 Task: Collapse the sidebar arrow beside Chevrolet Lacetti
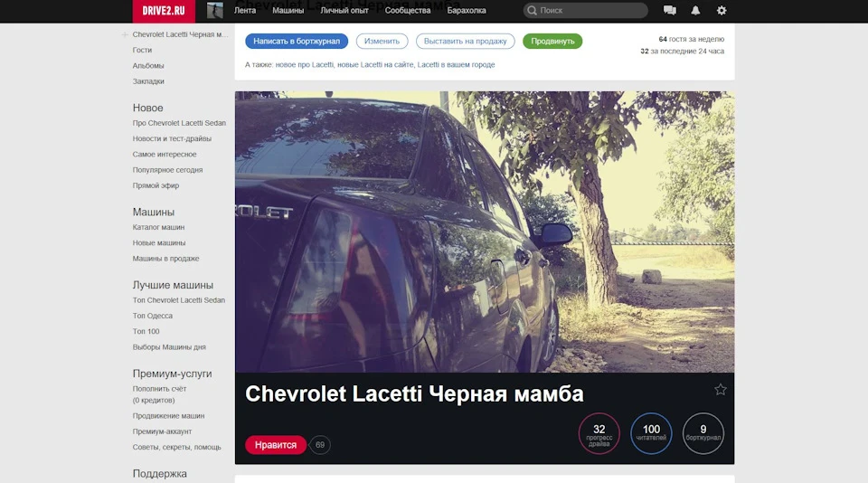tap(125, 34)
